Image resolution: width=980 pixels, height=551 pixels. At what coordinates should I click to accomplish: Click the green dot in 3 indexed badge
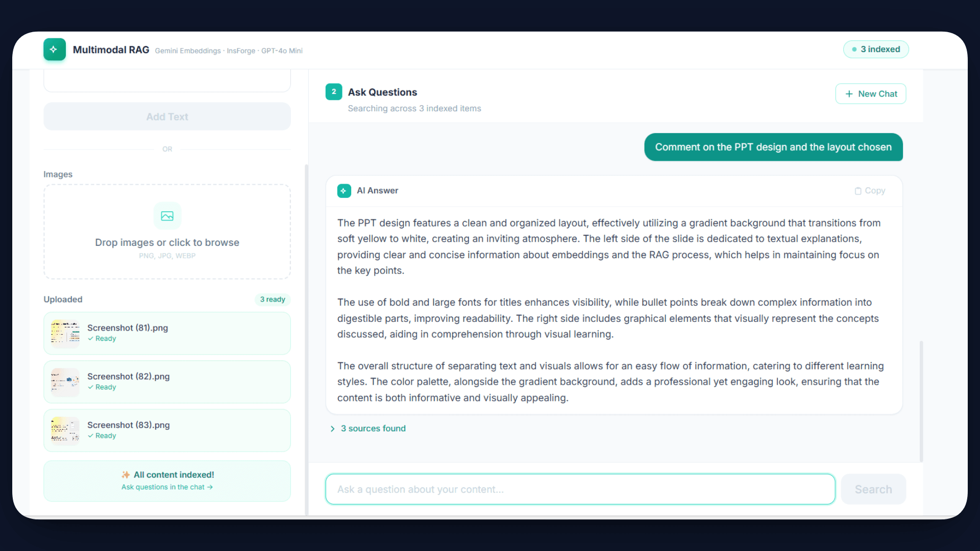pyautogui.click(x=854, y=49)
